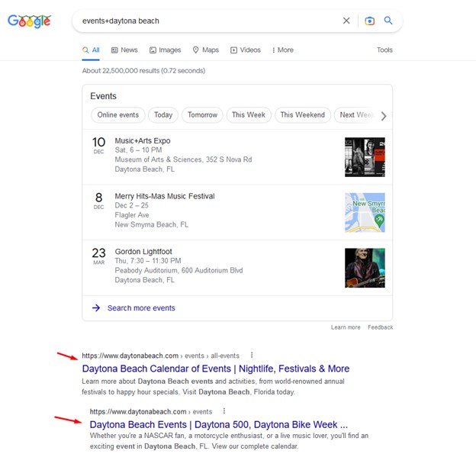Click the Google holiday logo
Screen dimensions: 476x454
pos(29,21)
